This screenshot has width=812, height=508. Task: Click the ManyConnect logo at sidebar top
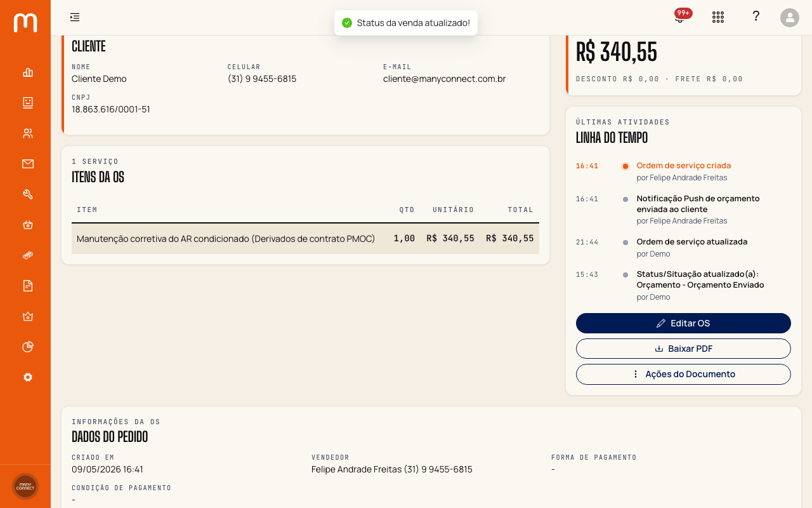25,23
